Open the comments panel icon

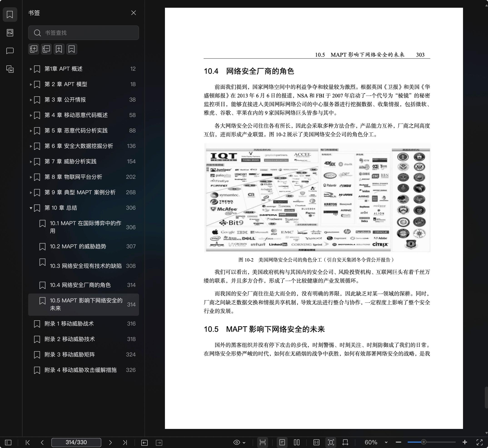(x=10, y=51)
